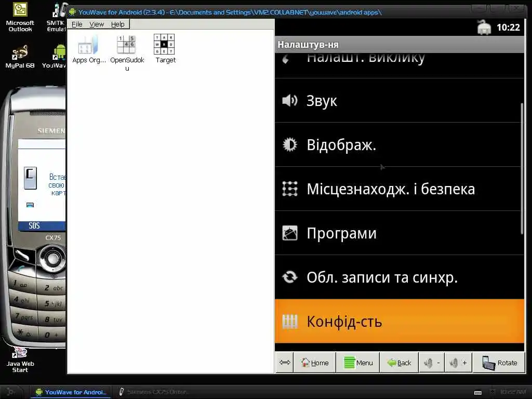Launch the Apps Organizer app icon
The height and width of the screenshot is (399, 532).
(89, 49)
